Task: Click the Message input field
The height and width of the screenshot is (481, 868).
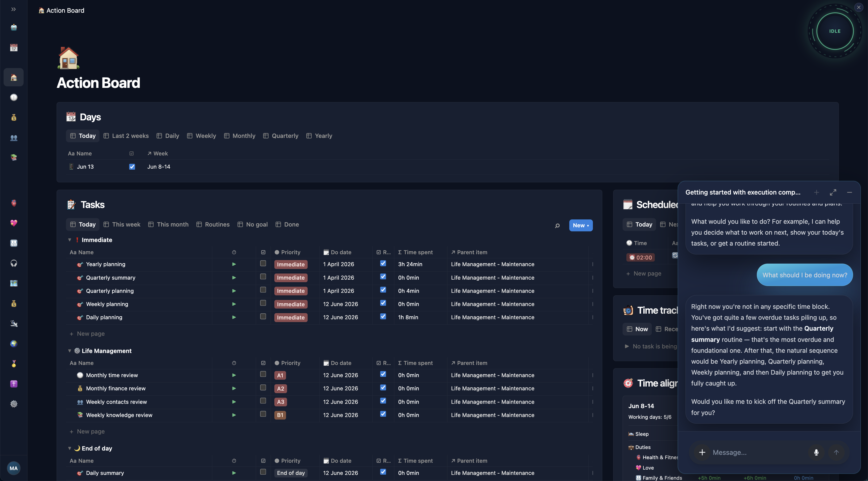Action: pos(758,452)
